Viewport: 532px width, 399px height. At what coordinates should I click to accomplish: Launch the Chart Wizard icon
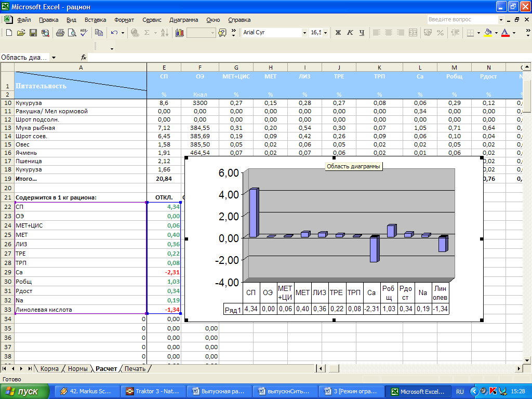pyautogui.click(x=180, y=33)
